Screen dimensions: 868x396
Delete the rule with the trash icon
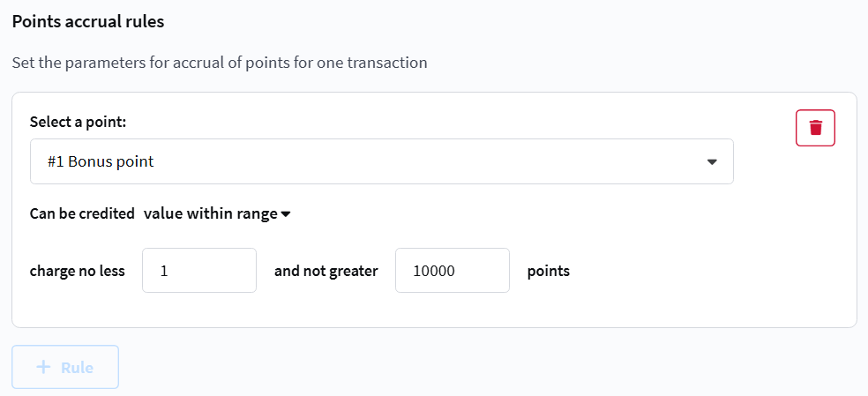(815, 128)
